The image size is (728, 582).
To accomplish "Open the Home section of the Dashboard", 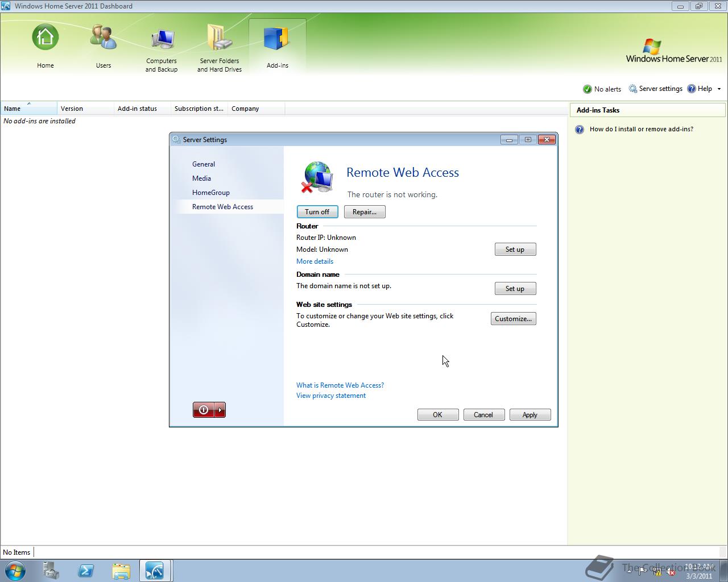I will tap(45, 47).
